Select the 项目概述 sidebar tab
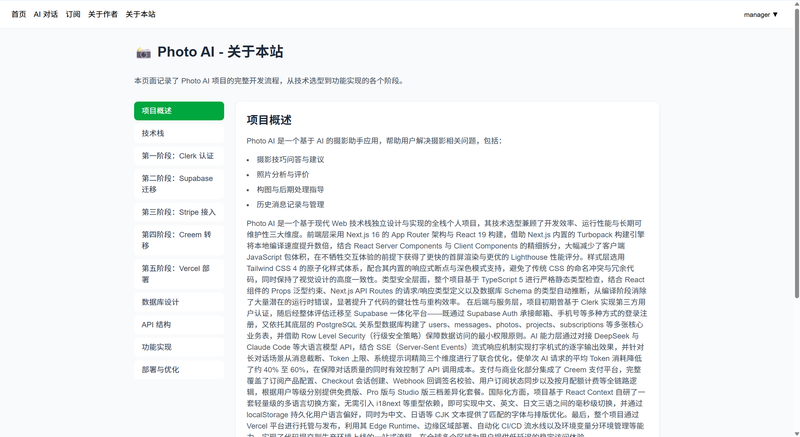The image size is (800, 437). [x=179, y=111]
